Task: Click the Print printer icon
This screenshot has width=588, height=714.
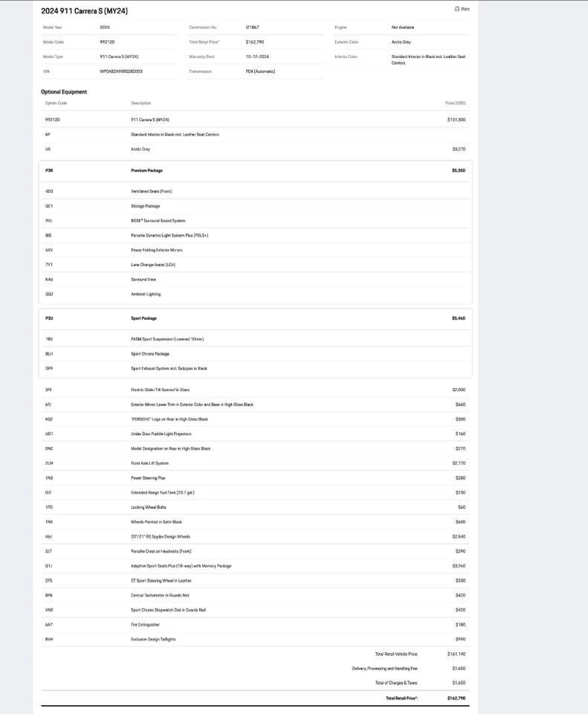Action: [456, 10]
